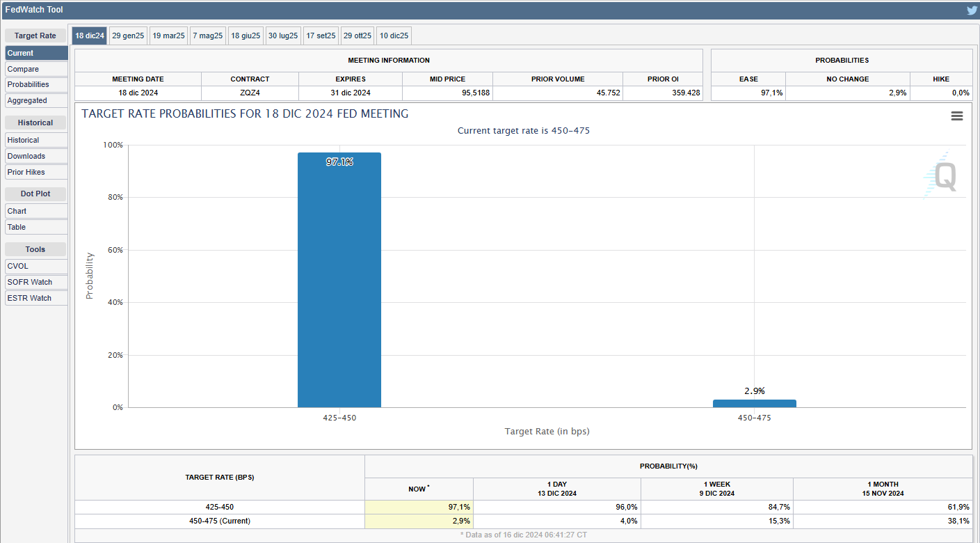The width and height of the screenshot is (980, 543).
Task: Open the Compare view in sidebar
Action: pyautogui.click(x=36, y=69)
